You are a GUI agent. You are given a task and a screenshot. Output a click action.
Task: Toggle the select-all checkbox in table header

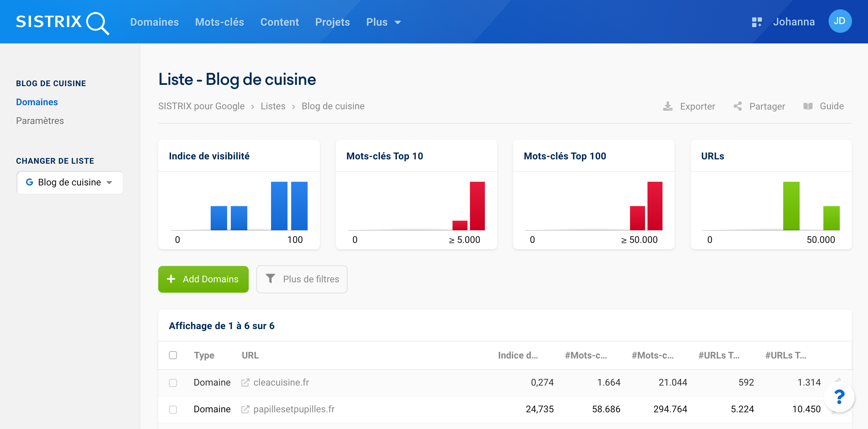pos(173,355)
